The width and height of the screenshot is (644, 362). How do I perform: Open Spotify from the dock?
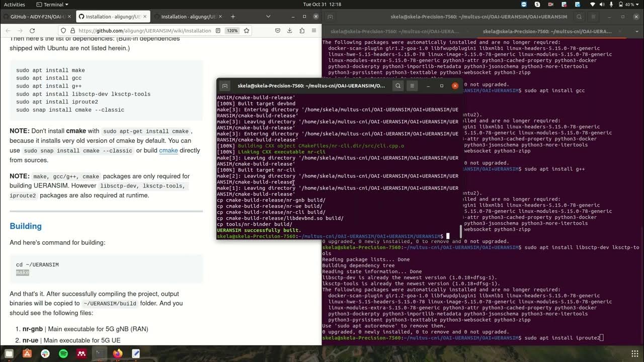pos(63,353)
